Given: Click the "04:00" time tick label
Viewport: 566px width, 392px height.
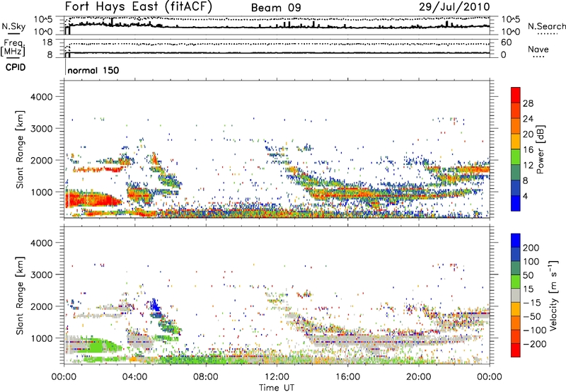Looking at the screenshot, I should point(134,377).
